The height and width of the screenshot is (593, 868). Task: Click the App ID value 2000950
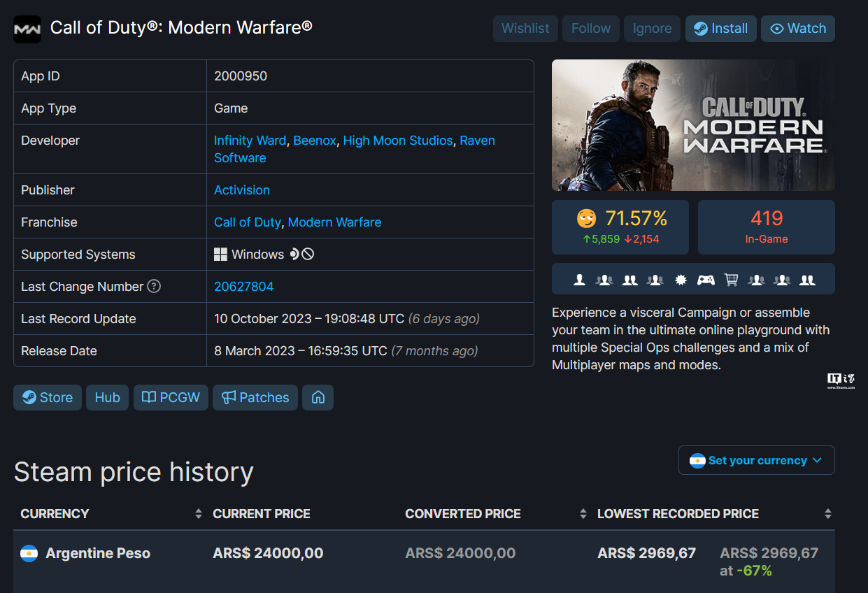[241, 76]
